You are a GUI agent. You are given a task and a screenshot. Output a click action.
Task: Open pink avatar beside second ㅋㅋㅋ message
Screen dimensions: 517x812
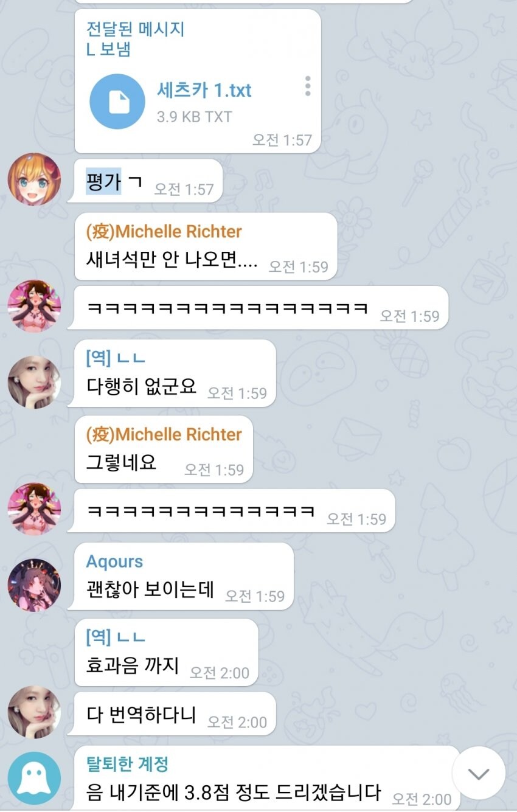pyautogui.click(x=34, y=508)
